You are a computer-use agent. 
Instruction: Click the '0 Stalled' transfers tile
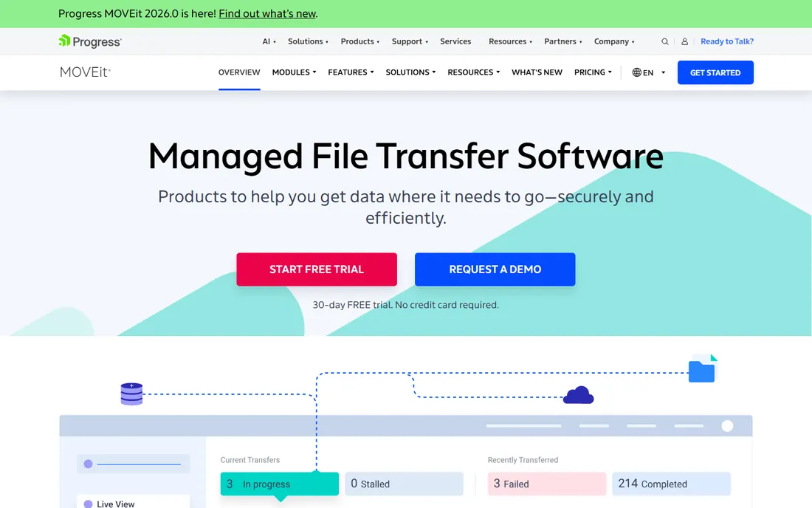click(x=404, y=484)
